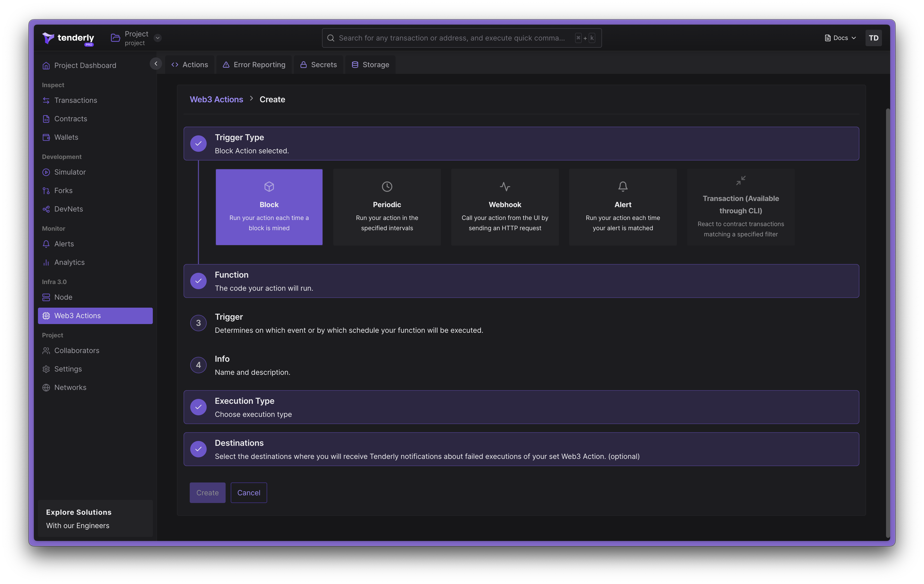Viewport: 924px width, 584px height.
Task: Click the Secrets lock icon
Action: click(304, 64)
